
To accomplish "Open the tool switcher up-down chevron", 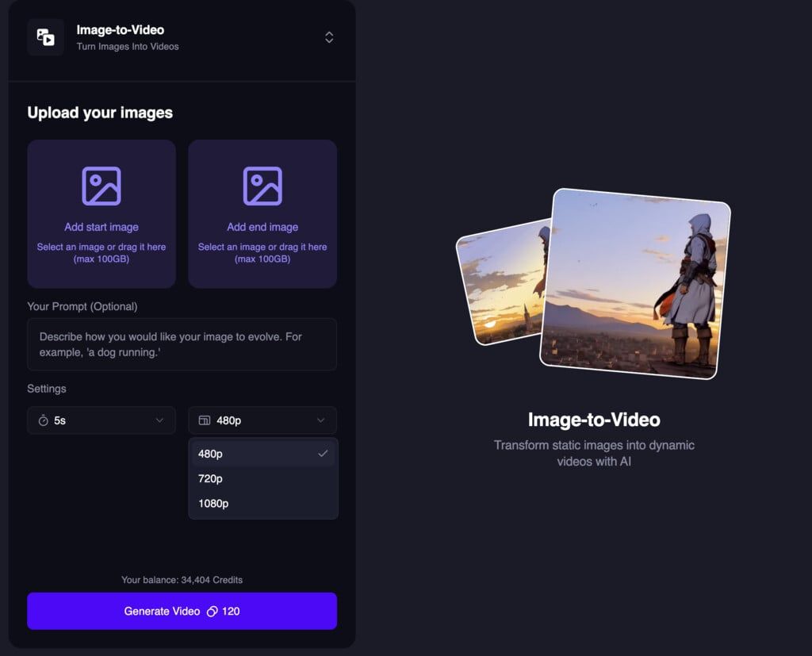I will 329,37.
